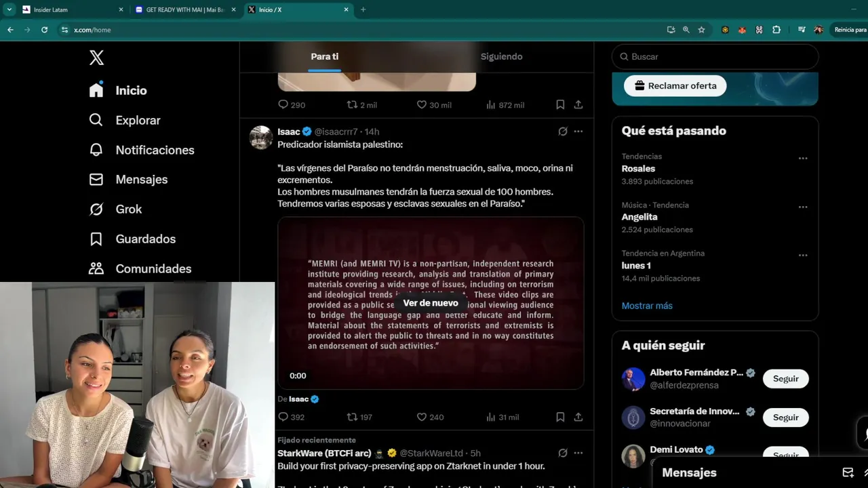
Task: Open Explorar in sidebar
Action: point(125,120)
